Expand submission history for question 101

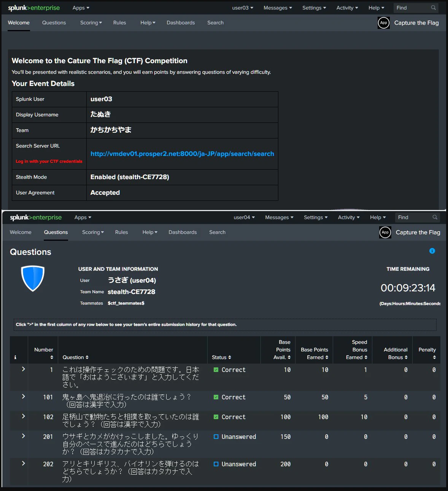pos(23,396)
